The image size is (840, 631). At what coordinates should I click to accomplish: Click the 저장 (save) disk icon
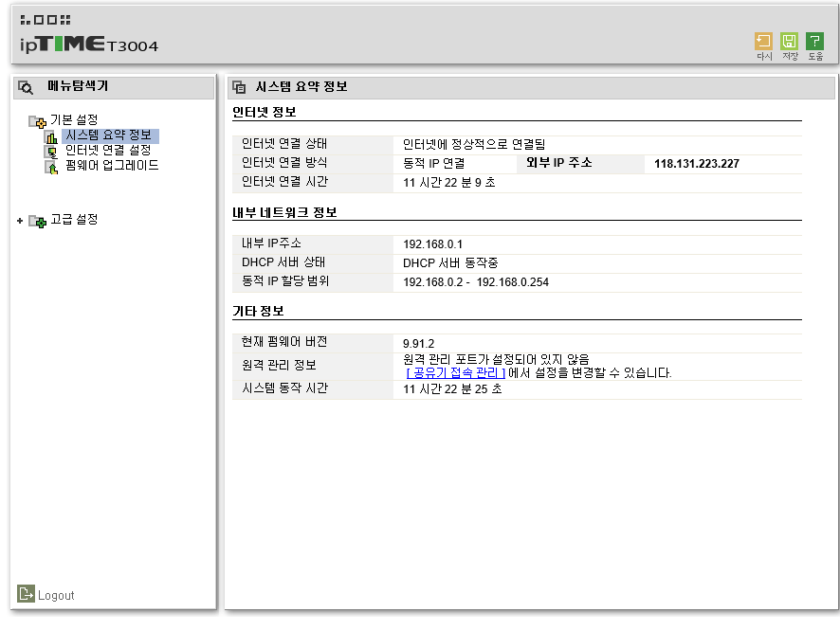789,41
